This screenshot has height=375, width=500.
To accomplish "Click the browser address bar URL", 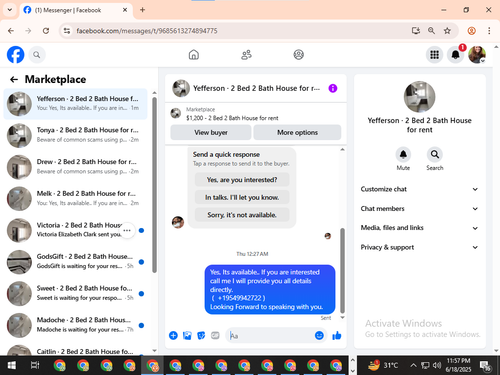I will [147, 31].
